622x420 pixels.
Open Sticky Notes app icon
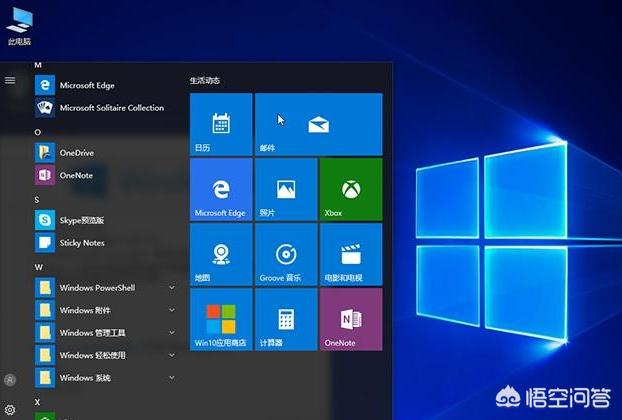click(x=45, y=243)
